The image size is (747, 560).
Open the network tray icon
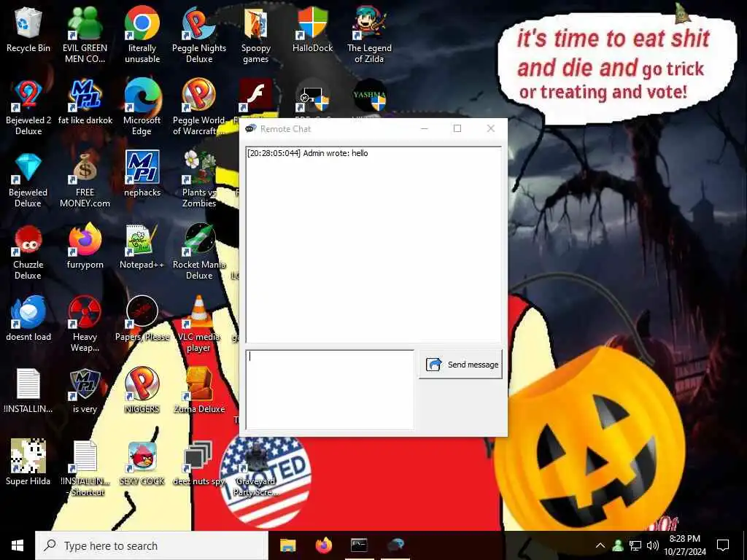(635, 545)
